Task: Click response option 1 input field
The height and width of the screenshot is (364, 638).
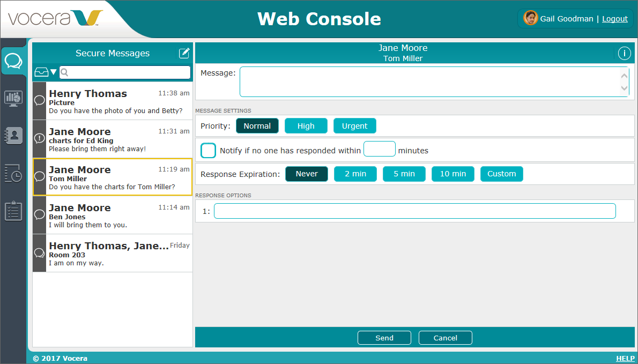Action: coord(414,211)
